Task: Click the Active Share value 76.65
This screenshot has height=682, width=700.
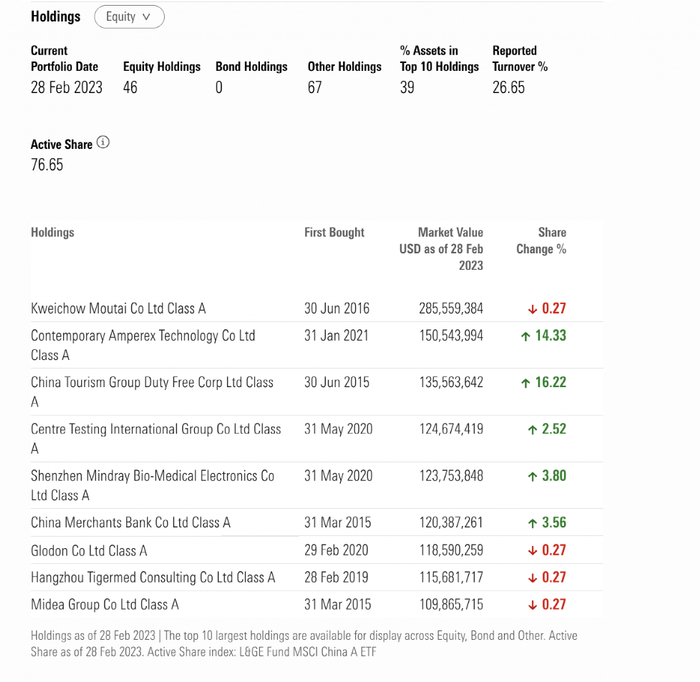Action: coord(47,165)
